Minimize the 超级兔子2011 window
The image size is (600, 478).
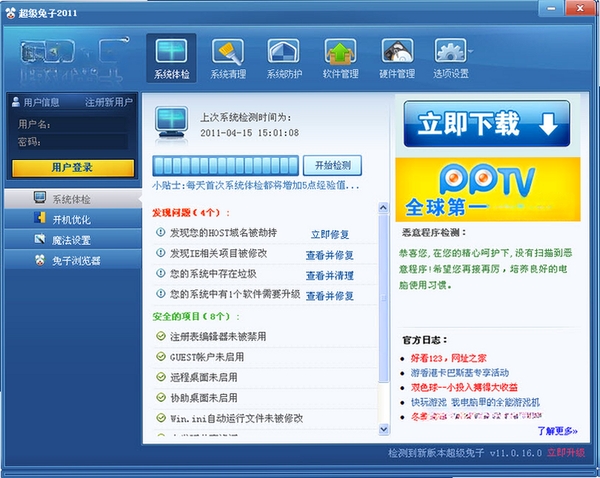[x=551, y=8]
